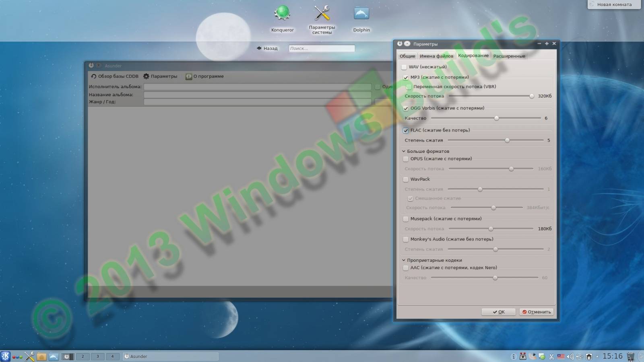644x362 pixels.
Task: Switch to the Общие tab
Action: [x=407, y=56]
